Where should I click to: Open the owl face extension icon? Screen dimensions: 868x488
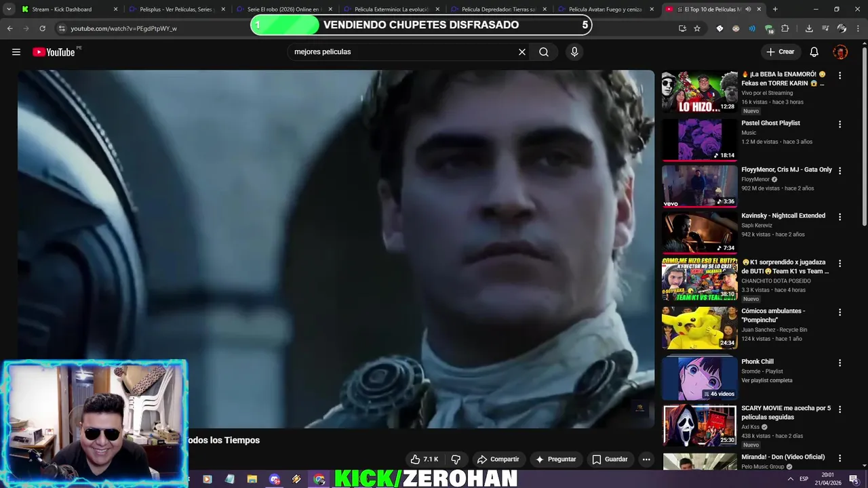pyautogui.click(x=736, y=28)
